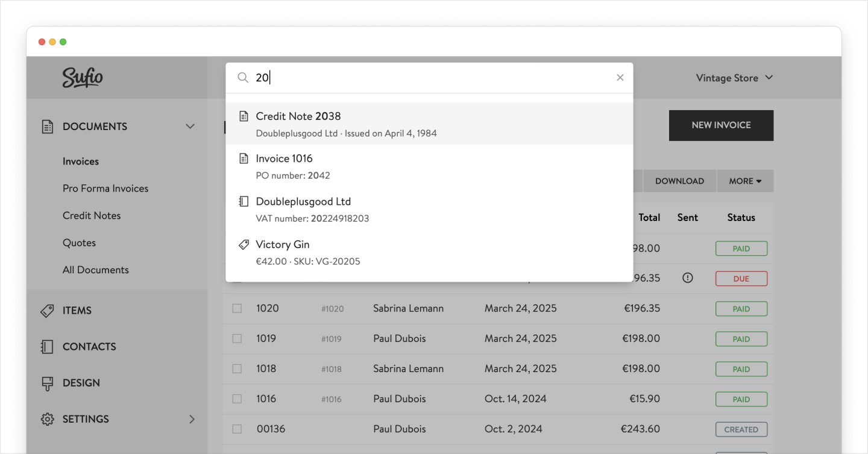Click the Settings gear icon
This screenshot has width=868, height=454.
click(x=47, y=419)
